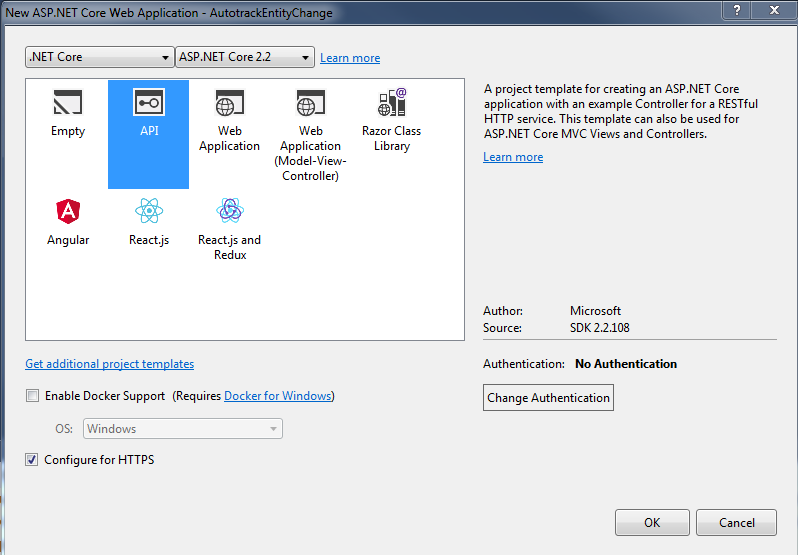Click the SDK 2.2.108 source value
The image size is (798, 555).
(x=600, y=328)
